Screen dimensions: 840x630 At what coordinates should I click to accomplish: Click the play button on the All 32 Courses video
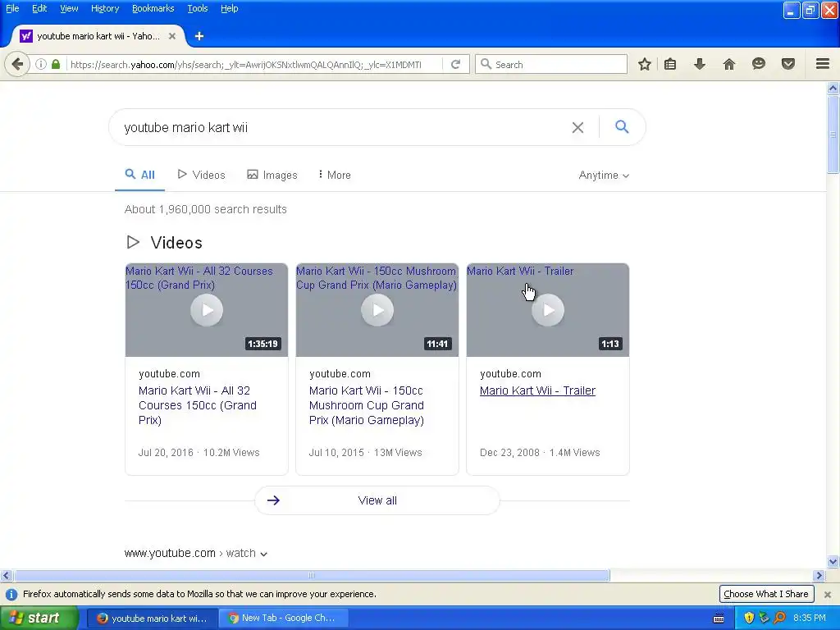point(207,310)
